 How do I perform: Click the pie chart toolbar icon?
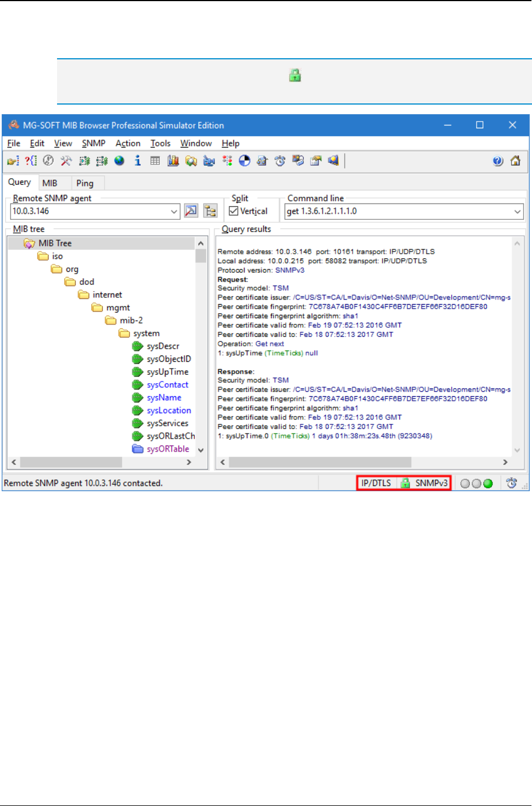click(x=244, y=161)
